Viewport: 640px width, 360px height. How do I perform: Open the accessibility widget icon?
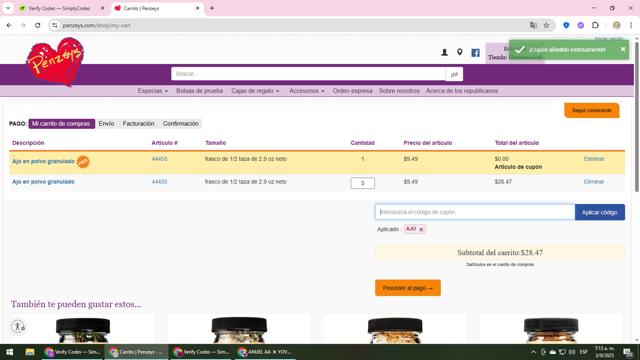tap(18, 326)
